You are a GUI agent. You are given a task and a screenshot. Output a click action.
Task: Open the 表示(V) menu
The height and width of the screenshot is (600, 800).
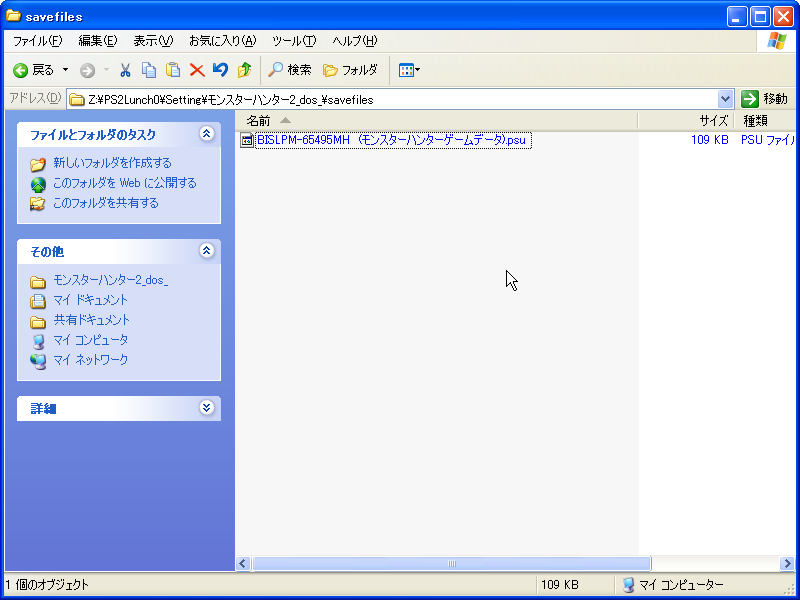coord(153,41)
